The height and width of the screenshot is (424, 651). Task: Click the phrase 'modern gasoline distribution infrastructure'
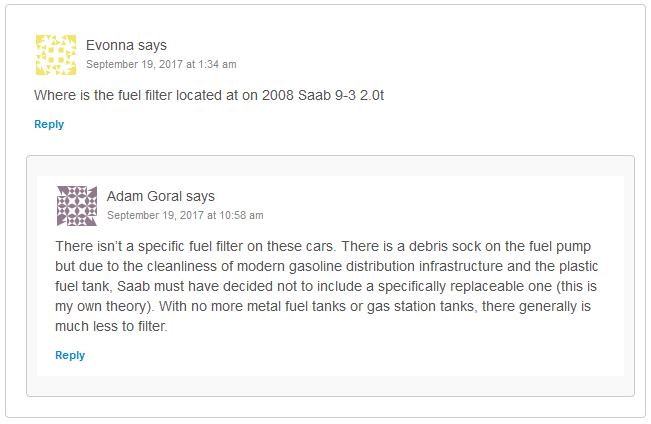click(370, 266)
